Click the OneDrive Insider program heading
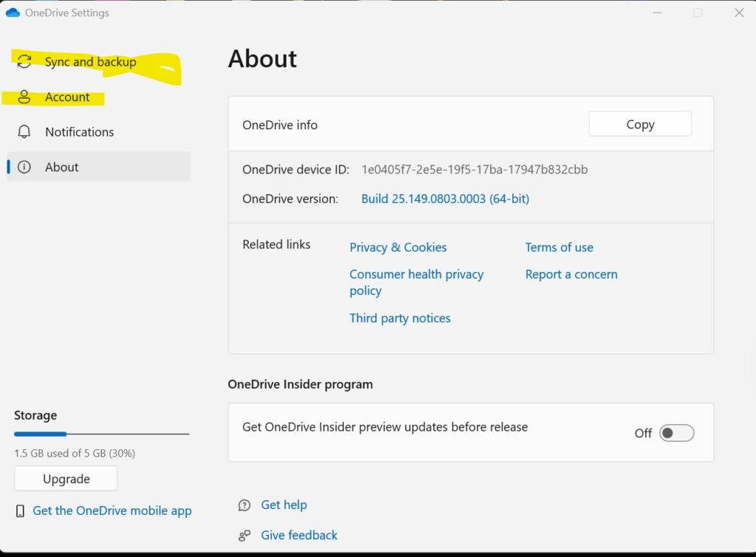The image size is (756, 557). 300,384
